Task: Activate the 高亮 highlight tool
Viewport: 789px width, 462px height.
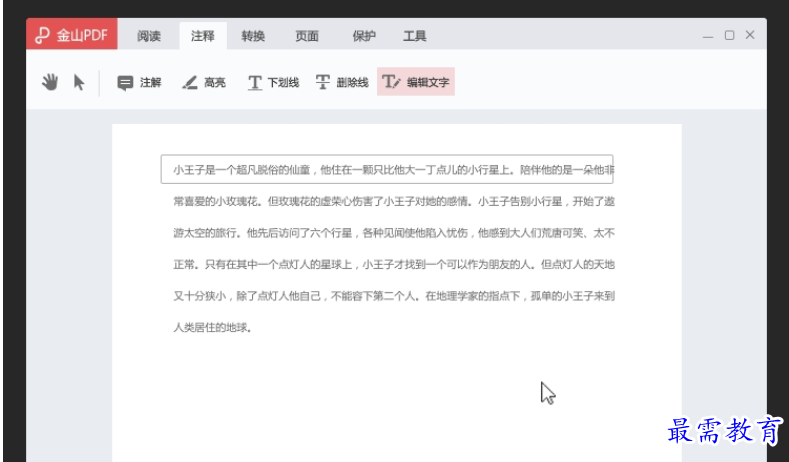Action: (x=204, y=83)
